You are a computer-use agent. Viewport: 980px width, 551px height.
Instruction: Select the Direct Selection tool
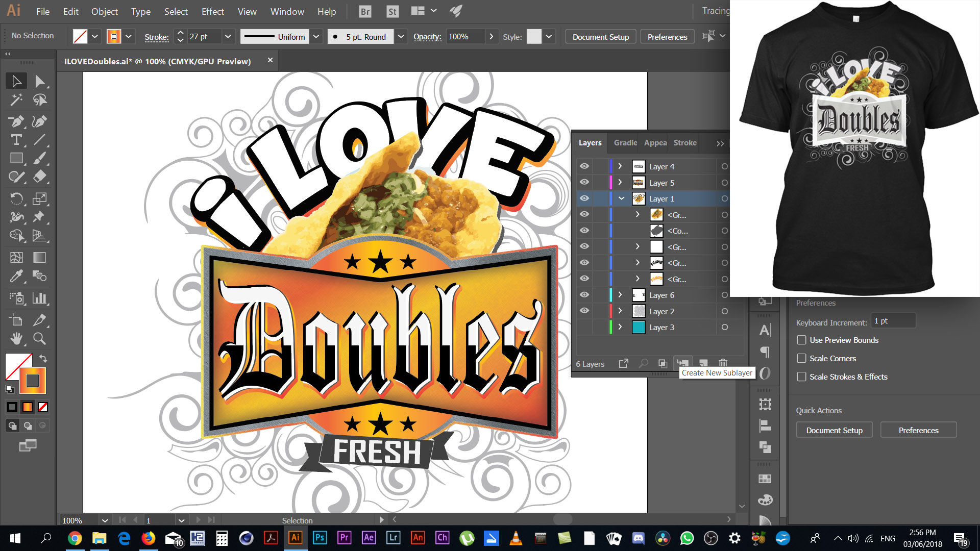(40, 81)
